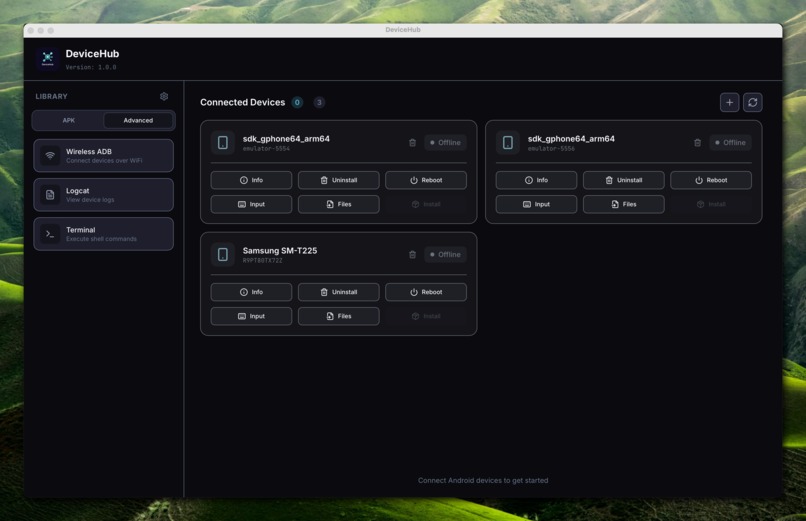
Task: Click Offline status badge of emulator-5556
Action: [730, 143]
